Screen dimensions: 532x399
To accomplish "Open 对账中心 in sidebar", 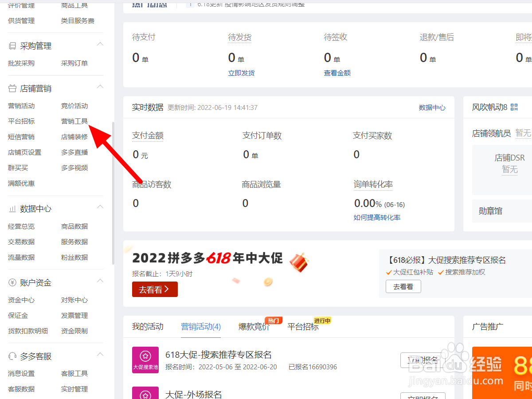I will (x=74, y=300).
